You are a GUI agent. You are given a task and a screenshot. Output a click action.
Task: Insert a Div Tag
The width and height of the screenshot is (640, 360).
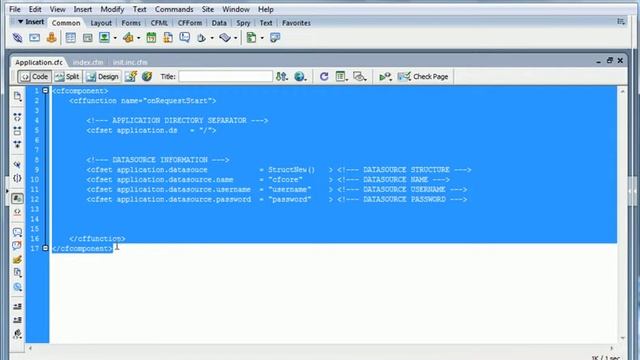point(87,38)
